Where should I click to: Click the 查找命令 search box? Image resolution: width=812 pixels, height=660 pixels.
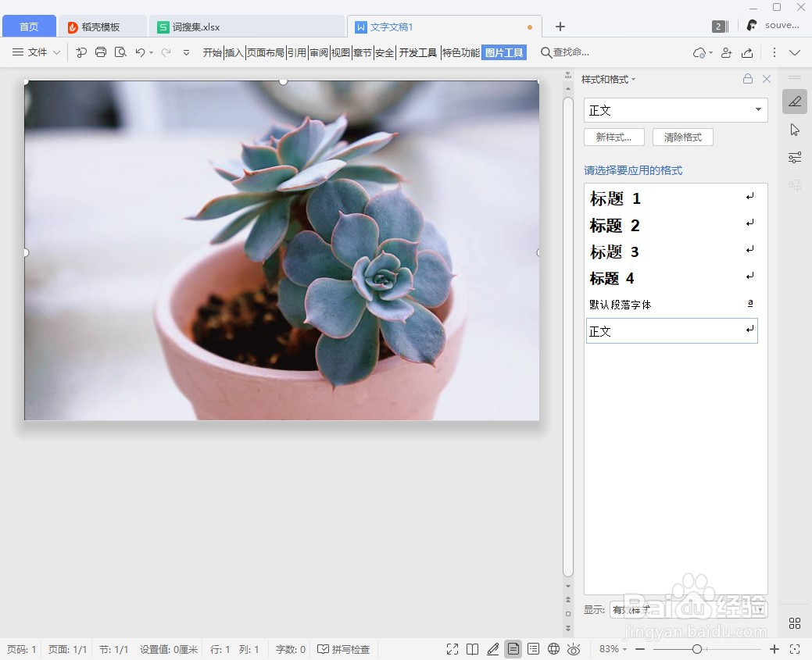point(565,52)
